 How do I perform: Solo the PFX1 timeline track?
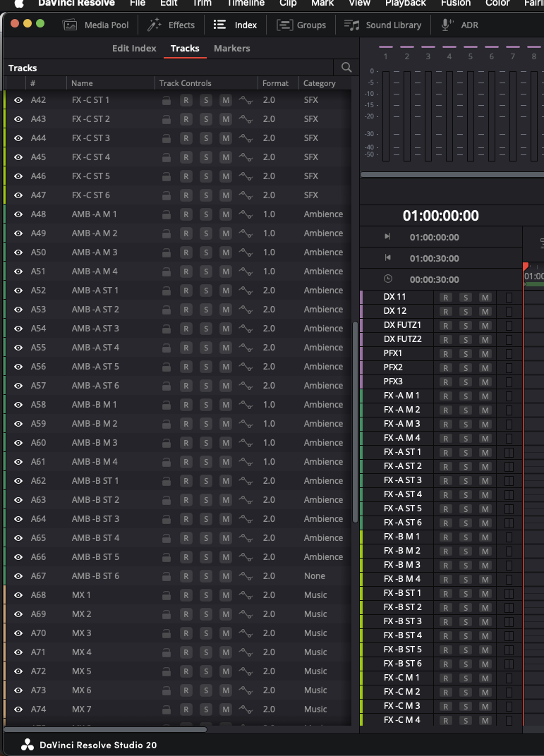(x=466, y=354)
